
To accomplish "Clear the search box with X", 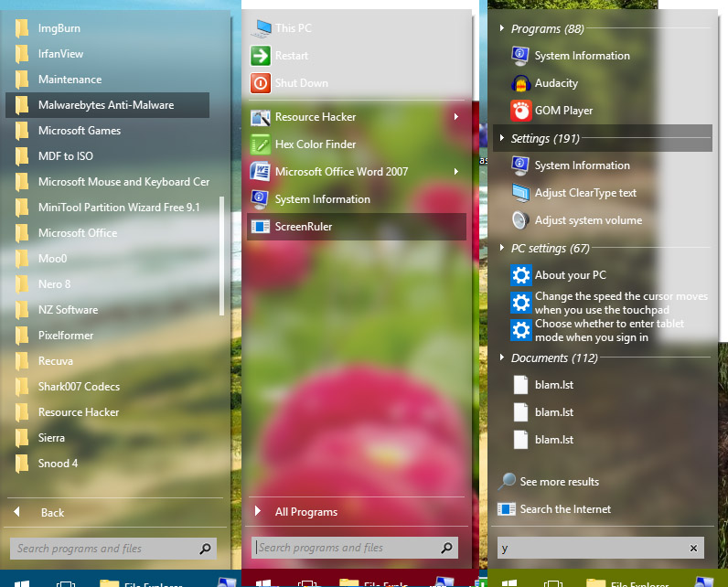I will (693, 548).
